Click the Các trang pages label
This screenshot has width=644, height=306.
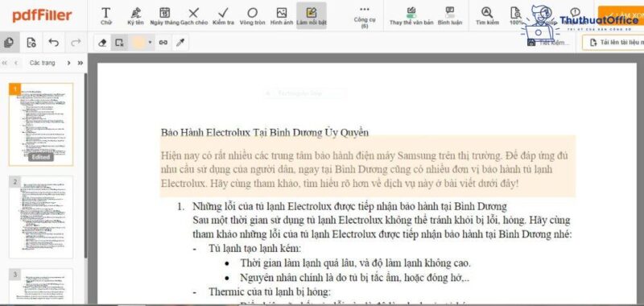pos(43,63)
